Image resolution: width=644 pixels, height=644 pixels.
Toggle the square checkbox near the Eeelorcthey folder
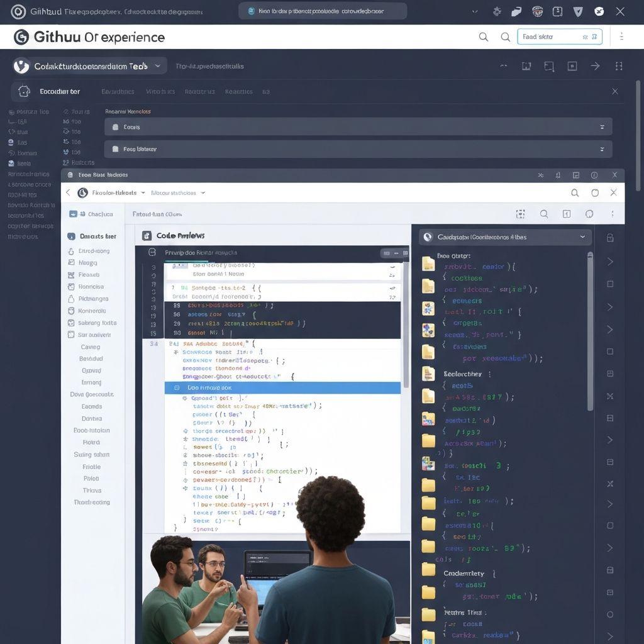point(610,374)
